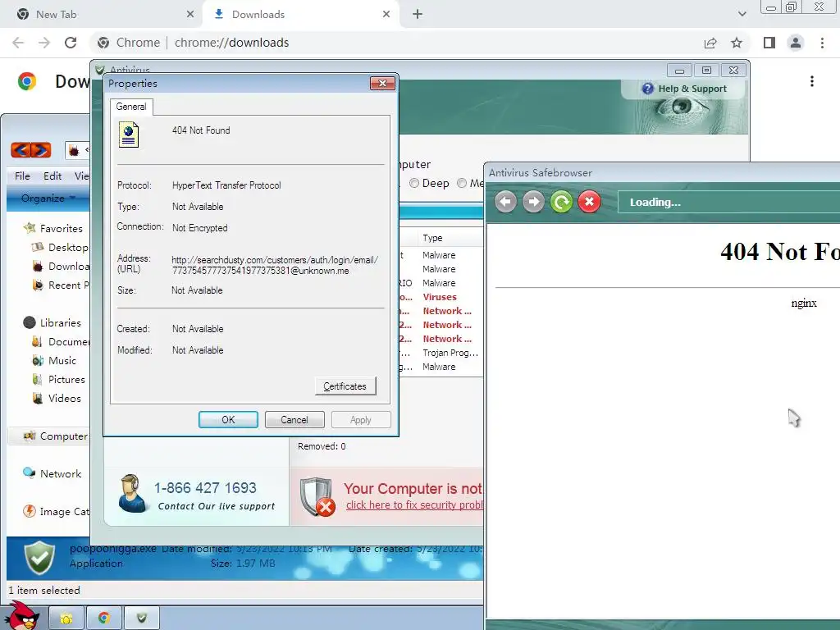This screenshot has height=630, width=840.
Task: Select radio button right of Deep
Action: pyautogui.click(x=462, y=183)
